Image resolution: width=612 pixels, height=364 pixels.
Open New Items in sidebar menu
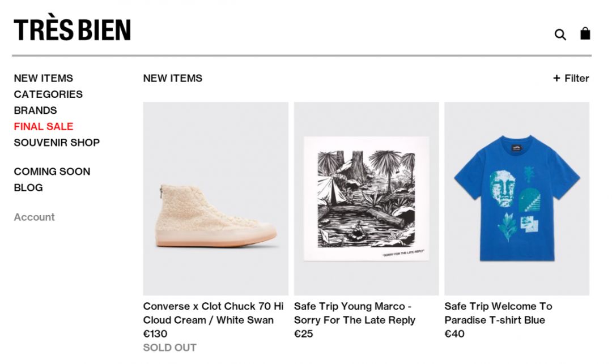(44, 78)
